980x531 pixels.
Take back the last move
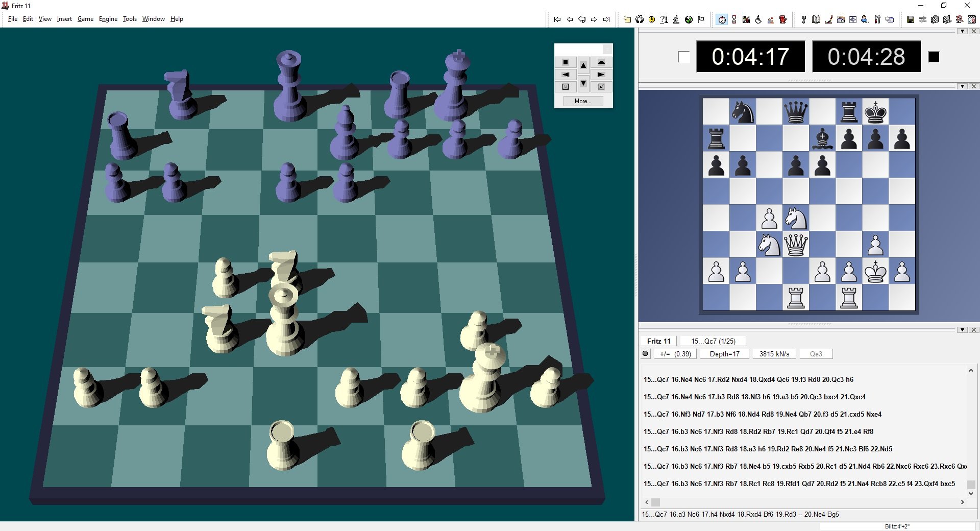[582, 19]
